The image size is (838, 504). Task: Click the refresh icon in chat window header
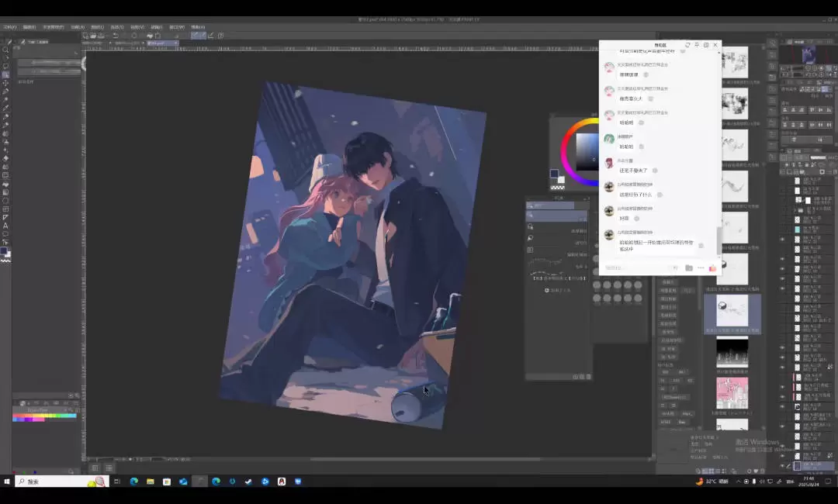[687, 46]
